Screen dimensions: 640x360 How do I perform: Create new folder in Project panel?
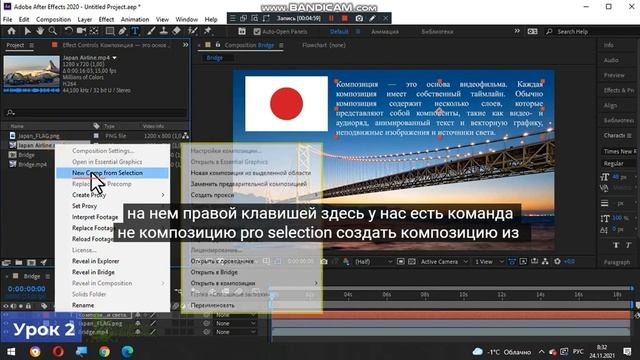19,262
